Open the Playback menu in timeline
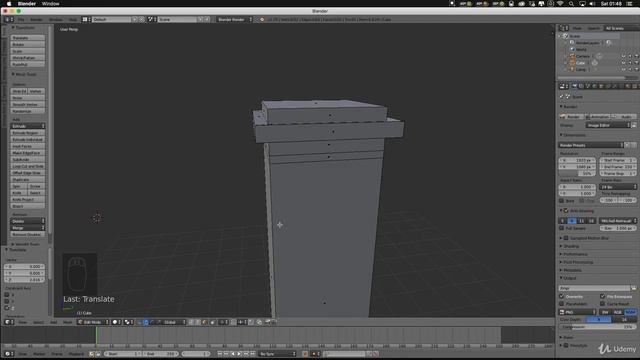640x360 pixels. coord(76,354)
